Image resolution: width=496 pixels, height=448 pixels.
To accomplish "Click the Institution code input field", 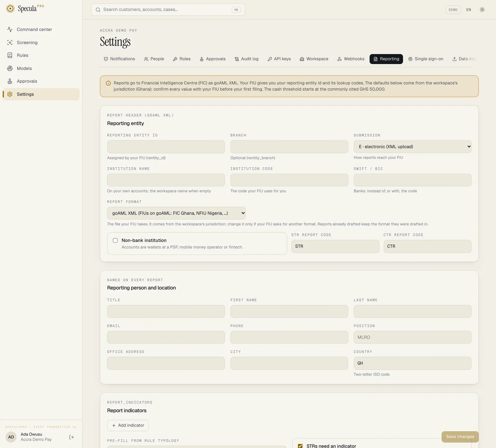I will tap(289, 180).
